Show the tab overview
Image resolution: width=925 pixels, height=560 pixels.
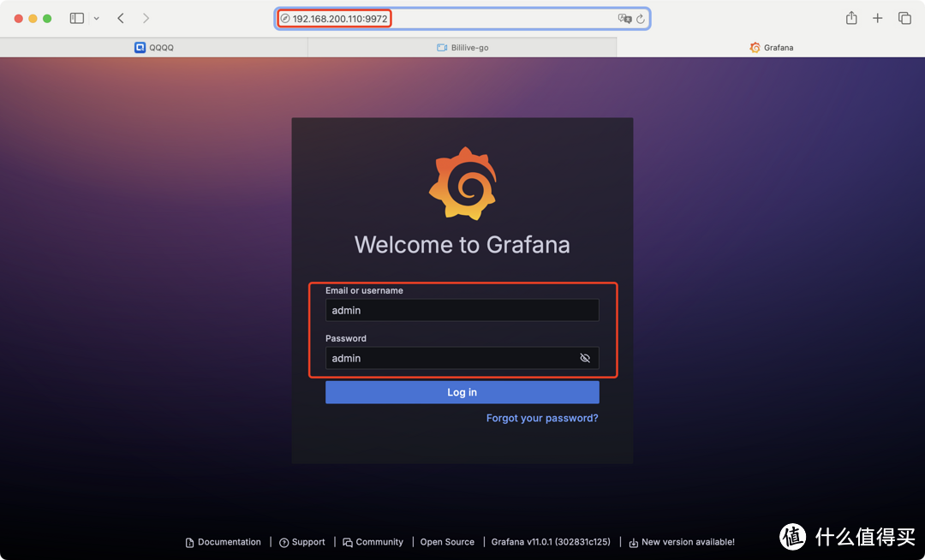click(904, 18)
